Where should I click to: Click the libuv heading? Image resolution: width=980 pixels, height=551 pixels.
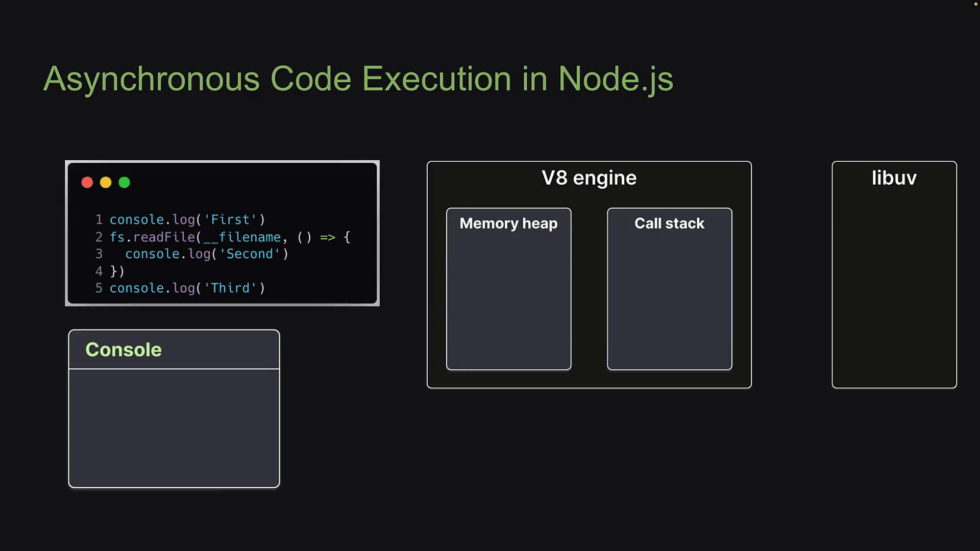(x=894, y=178)
